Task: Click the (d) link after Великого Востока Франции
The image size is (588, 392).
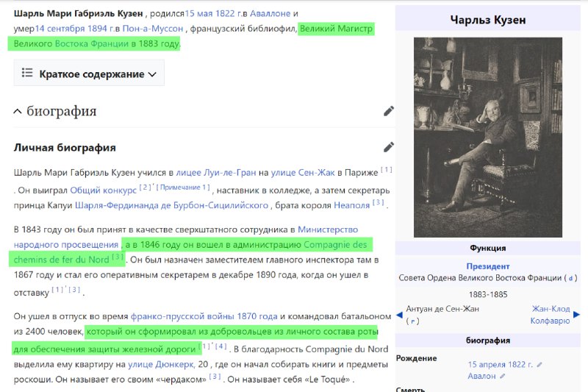Action: pos(571,278)
